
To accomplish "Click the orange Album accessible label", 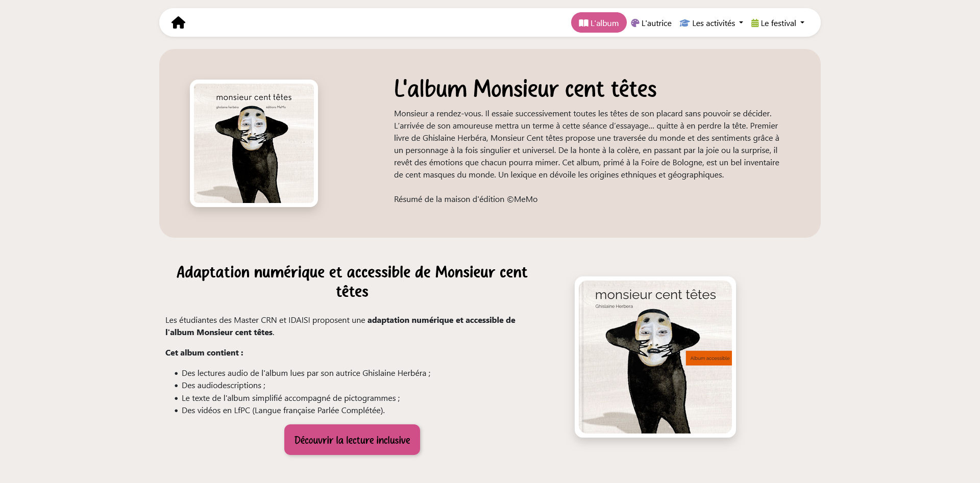I will pos(709,358).
